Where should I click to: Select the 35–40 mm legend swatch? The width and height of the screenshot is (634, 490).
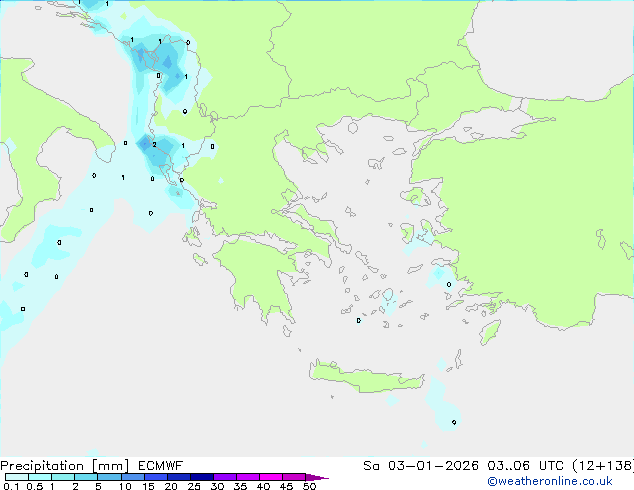point(248,477)
